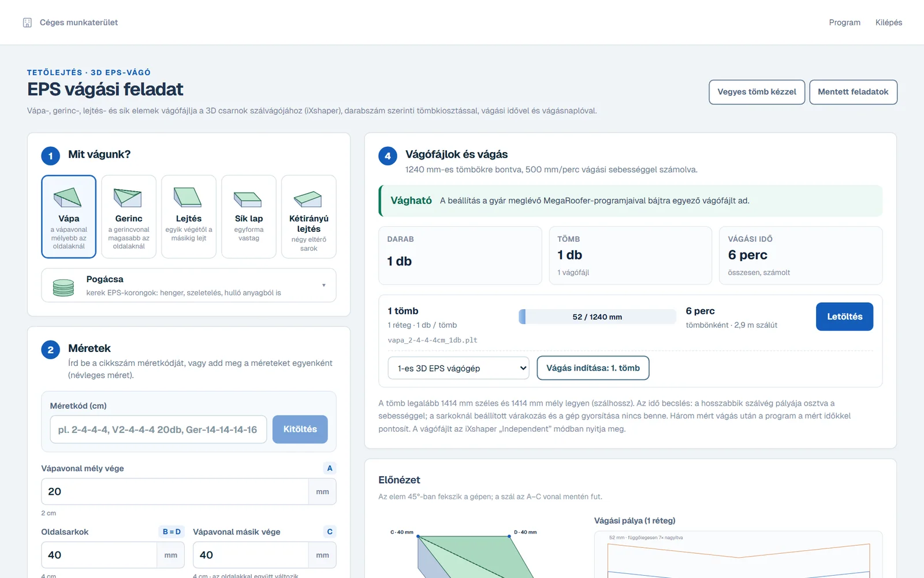Screen dimensions: 924x578
Task: Choose the Kétirányú lejtés shape icon
Action: click(308, 199)
